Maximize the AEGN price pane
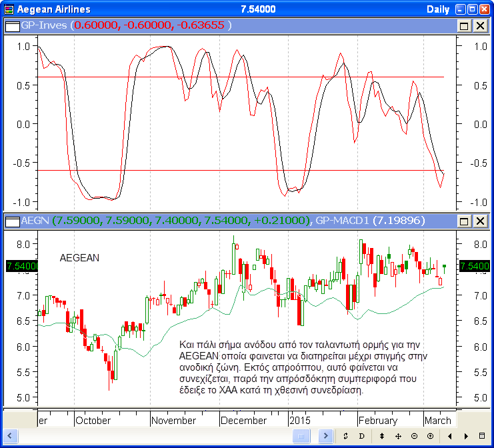The image size is (494, 448). pyautogui.click(x=464, y=221)
